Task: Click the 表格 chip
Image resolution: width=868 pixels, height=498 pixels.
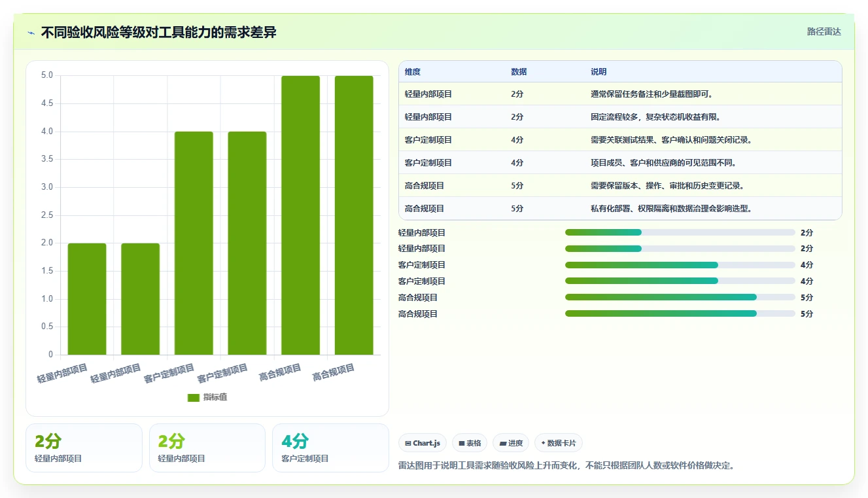Action: point(470,443)
